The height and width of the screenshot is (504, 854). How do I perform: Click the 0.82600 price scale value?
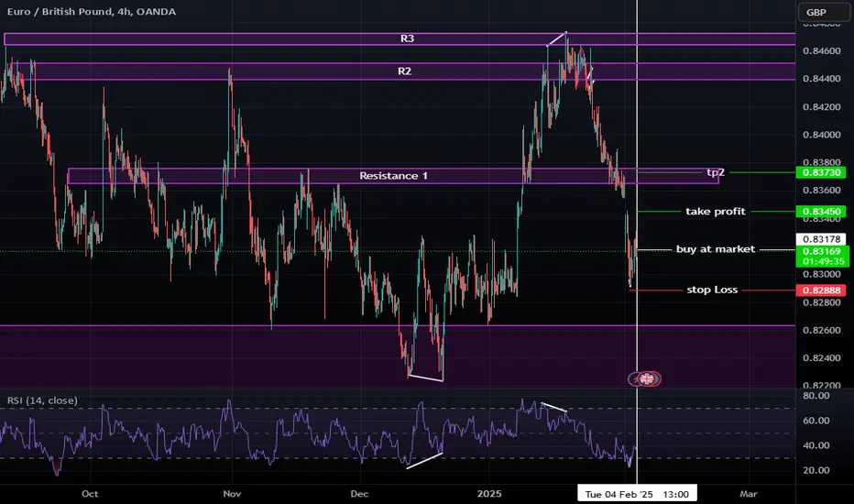tap(821, 330)
